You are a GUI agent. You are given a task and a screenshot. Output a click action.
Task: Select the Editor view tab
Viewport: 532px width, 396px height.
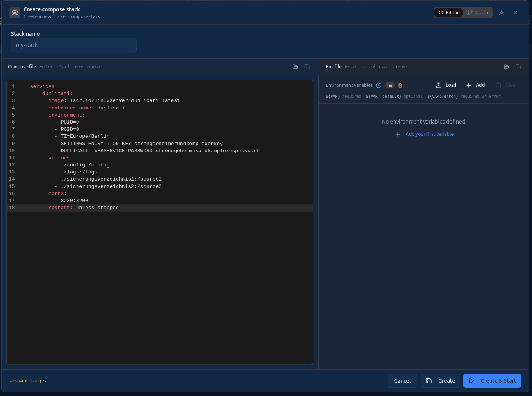pos(448,12)
